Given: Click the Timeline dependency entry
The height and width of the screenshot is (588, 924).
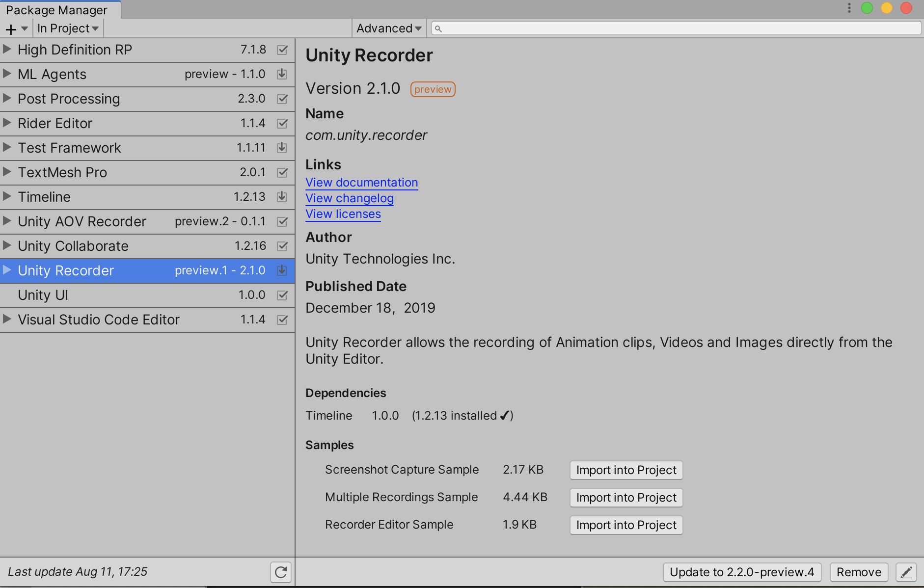Looking at the screenshot, I should tap(409, 416).
